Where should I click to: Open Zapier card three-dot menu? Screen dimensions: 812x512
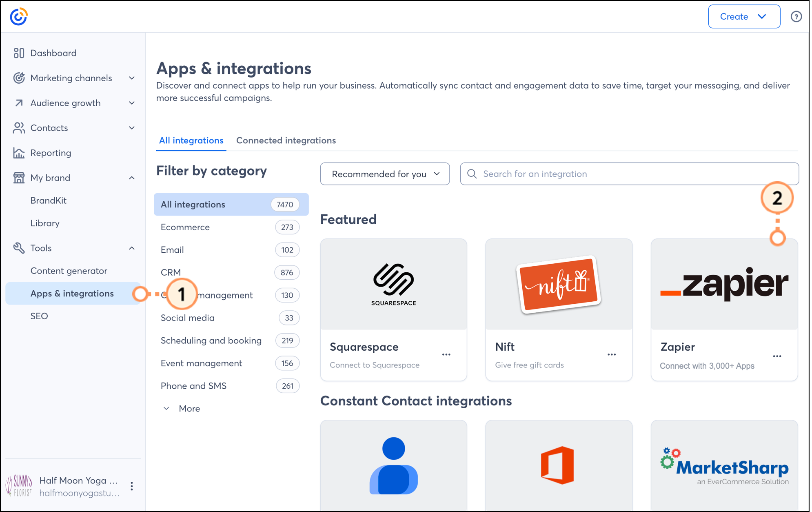[777, 356]
